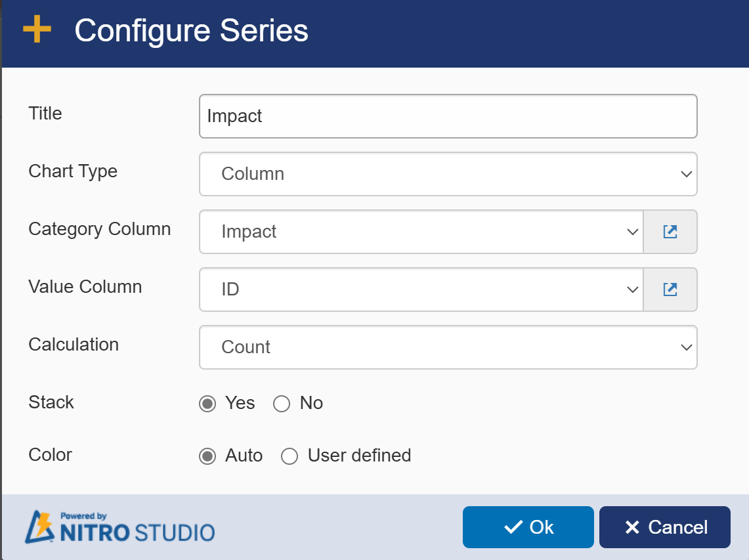Select Yes for Stack option
Viewport: 749px width, 560px height.
[207, 404]
